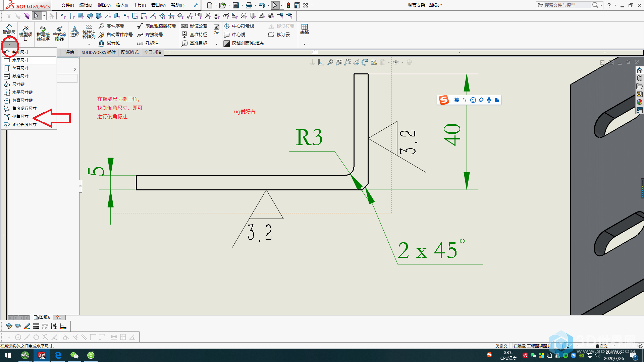
Task: Open the Help question mark icon
Action: click(x=609, y=5)
